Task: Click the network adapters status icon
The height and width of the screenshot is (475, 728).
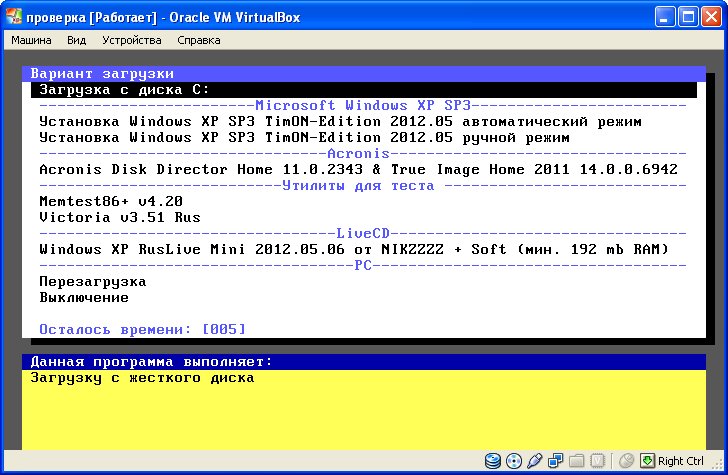Action: coord(555,461)
